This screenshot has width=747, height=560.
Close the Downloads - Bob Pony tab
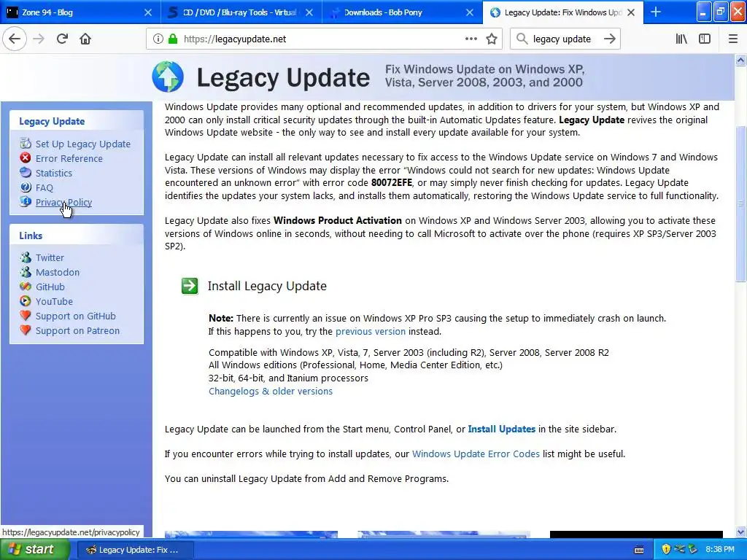470,12
